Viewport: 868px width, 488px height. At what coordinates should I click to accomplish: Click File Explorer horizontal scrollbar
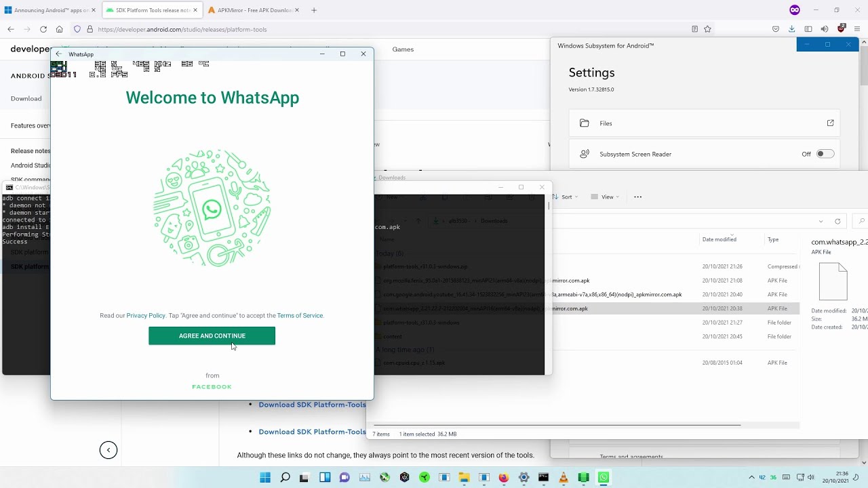556,425
